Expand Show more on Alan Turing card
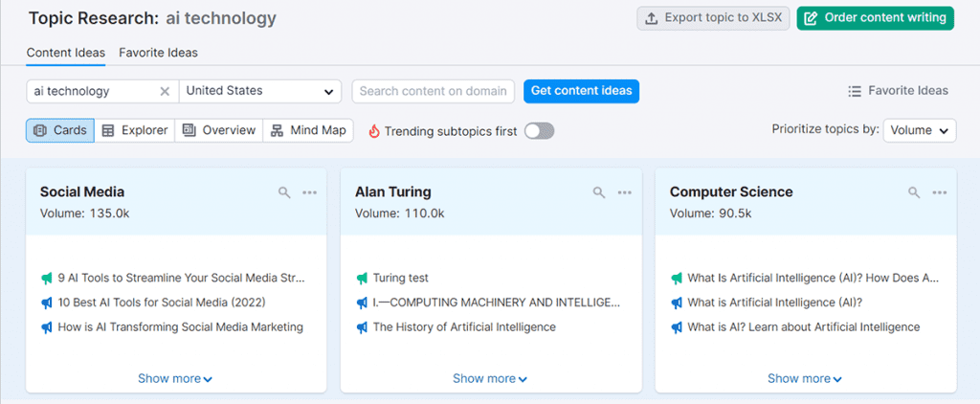 [490, 378]
